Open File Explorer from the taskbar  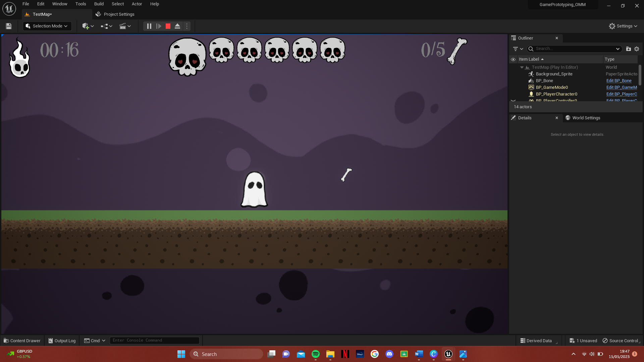tap(330, 354)
